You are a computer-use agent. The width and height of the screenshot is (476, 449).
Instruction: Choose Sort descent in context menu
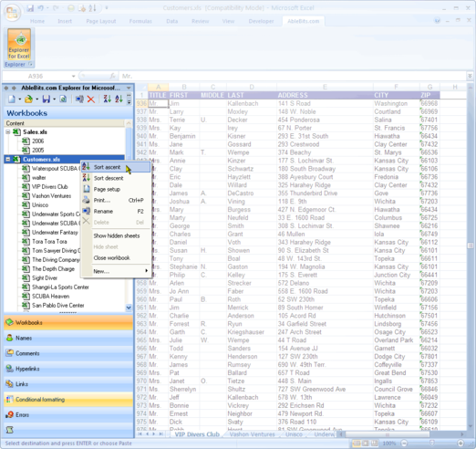[116, 178]
